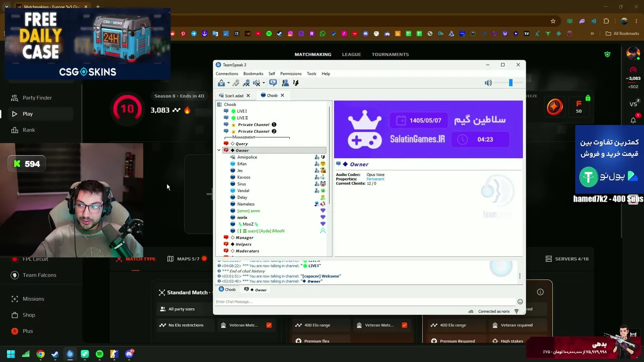
Task: Uncheck Veteran Match checkbox in Standard Match card
Action: [269, 325]
